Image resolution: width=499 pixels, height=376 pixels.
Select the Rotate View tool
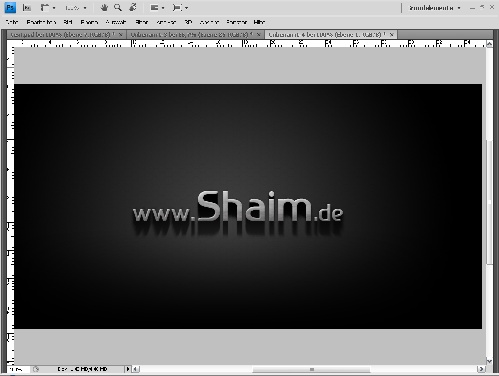133,7
